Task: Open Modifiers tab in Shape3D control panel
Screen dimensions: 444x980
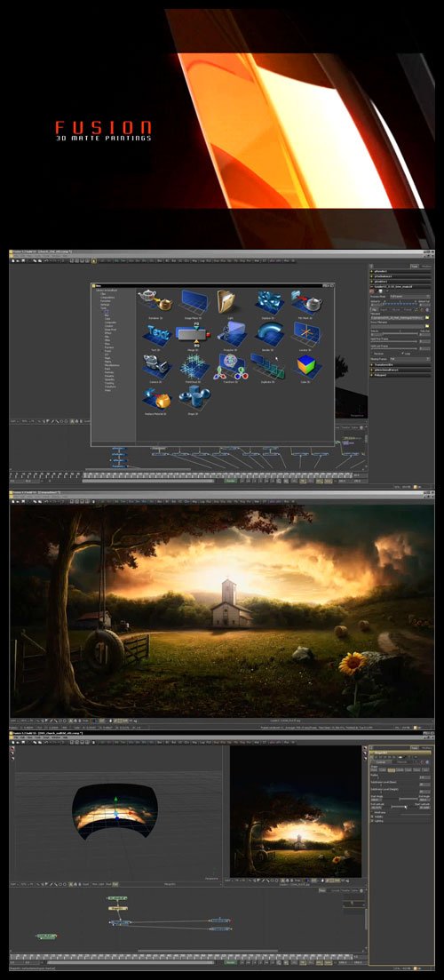Action: [x=426, y=748]
